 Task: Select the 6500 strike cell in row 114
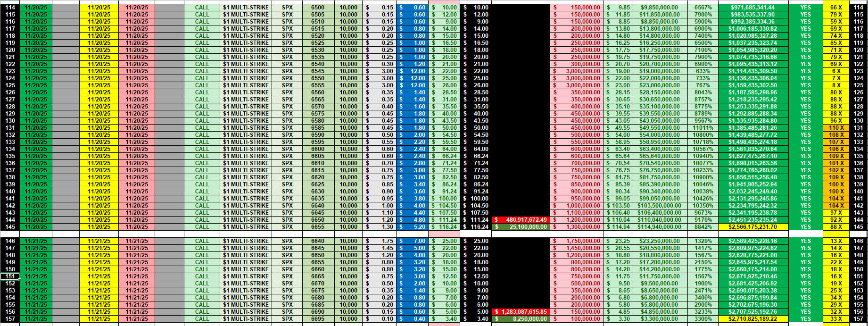(x=318, y=8)
